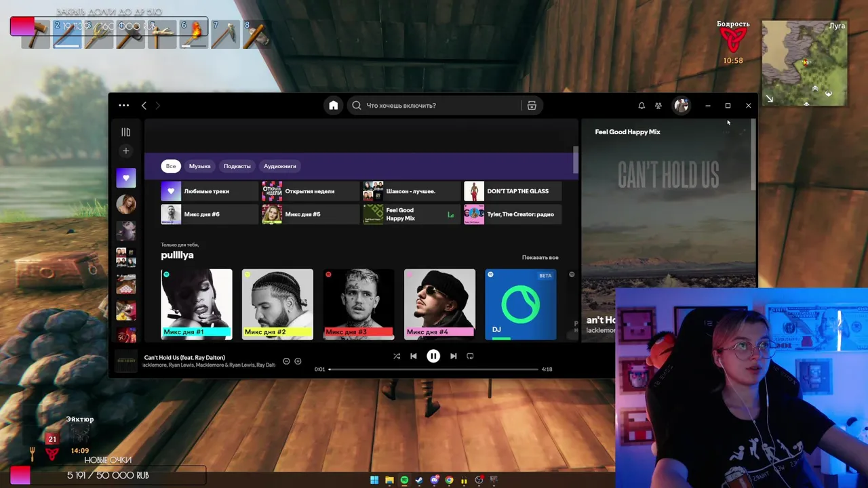The image size is (868, 488).
Task: Open notifications bell
Action: click(x=642, y=105)
